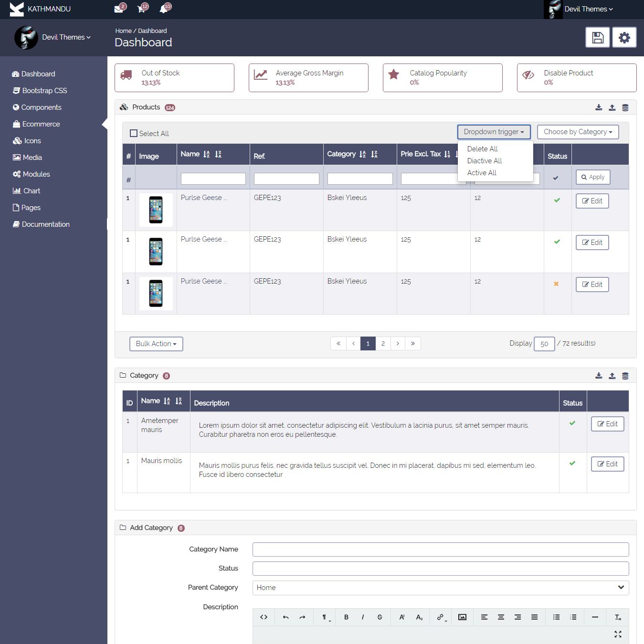Screen dimensions: 644x644
Task: Toggle orange cross status of third product
Action: [x=556, y=284]
